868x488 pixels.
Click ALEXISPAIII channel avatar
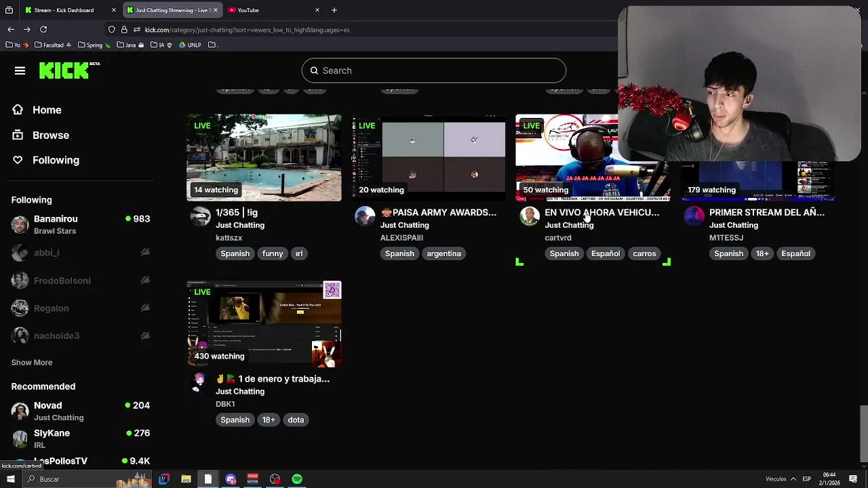[x=365, y=216]
